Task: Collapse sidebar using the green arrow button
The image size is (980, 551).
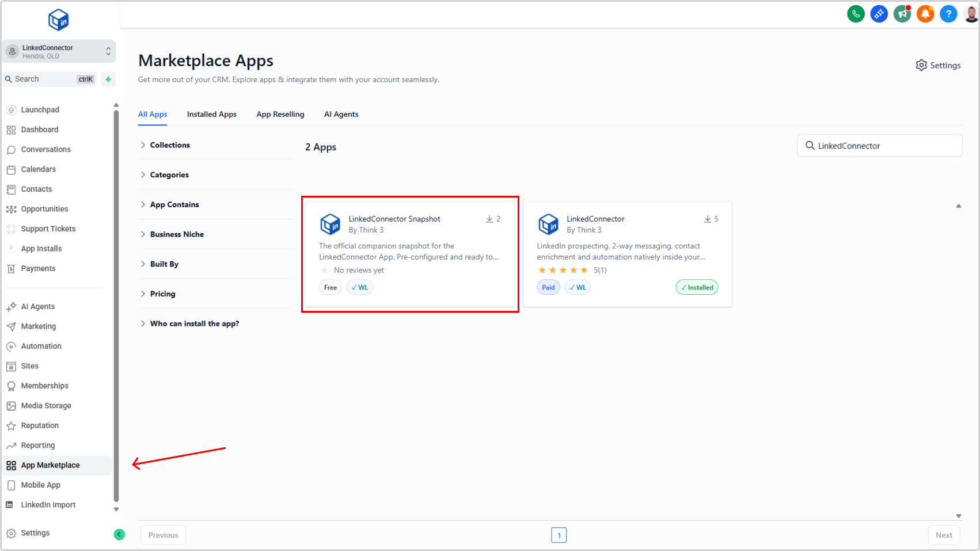Action: click(x=119, y=534)
